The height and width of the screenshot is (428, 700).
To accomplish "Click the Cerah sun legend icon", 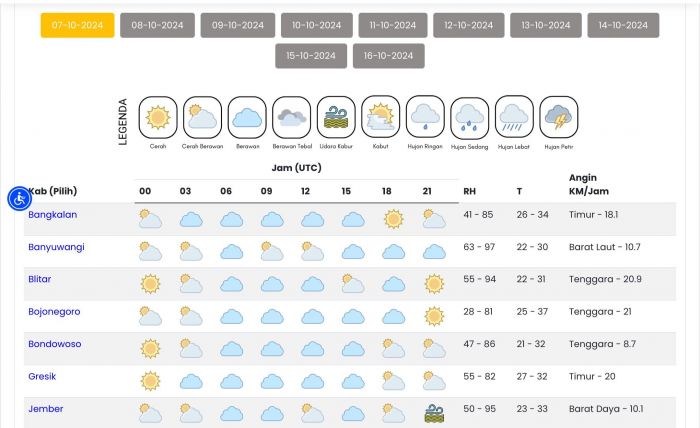I will pos(158,117).
